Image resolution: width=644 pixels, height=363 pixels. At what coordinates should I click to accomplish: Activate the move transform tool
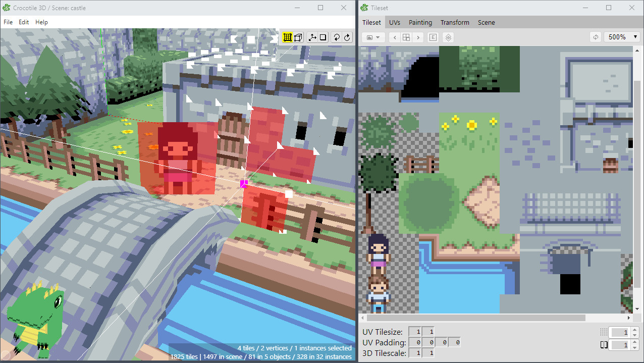[313, 37]
